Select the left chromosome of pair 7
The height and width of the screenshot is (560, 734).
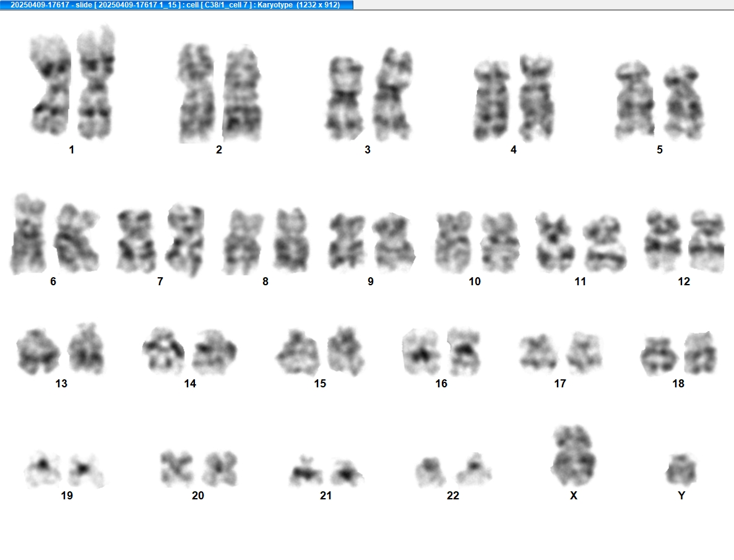[x=136, y=241]
